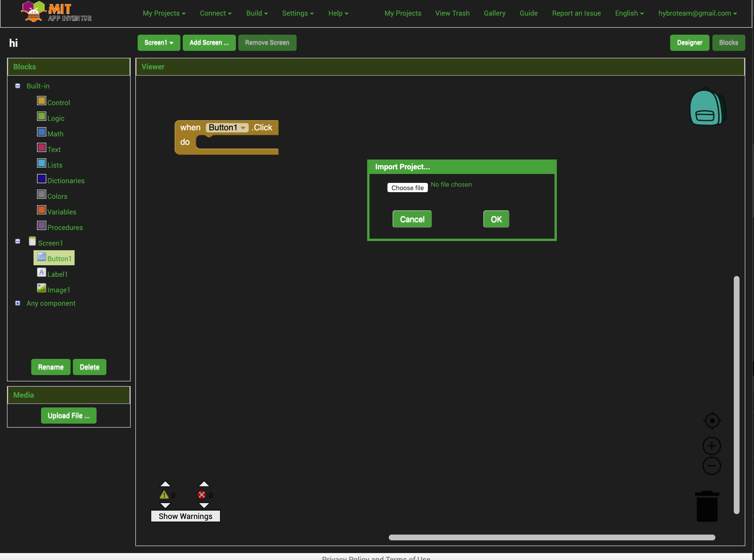The image size is (754, 560).
Task: Click Choose file in Import dialog
Action: coord(407,188)
